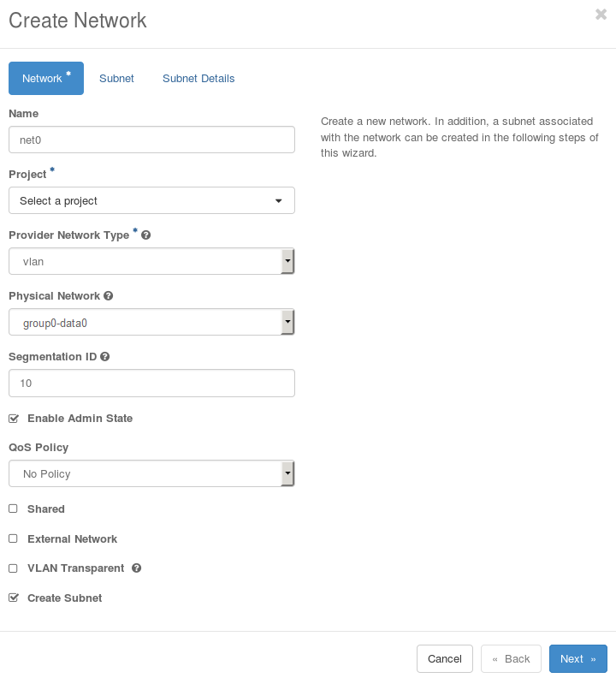
Task: Check the External Network option
Action: [13, 539]
